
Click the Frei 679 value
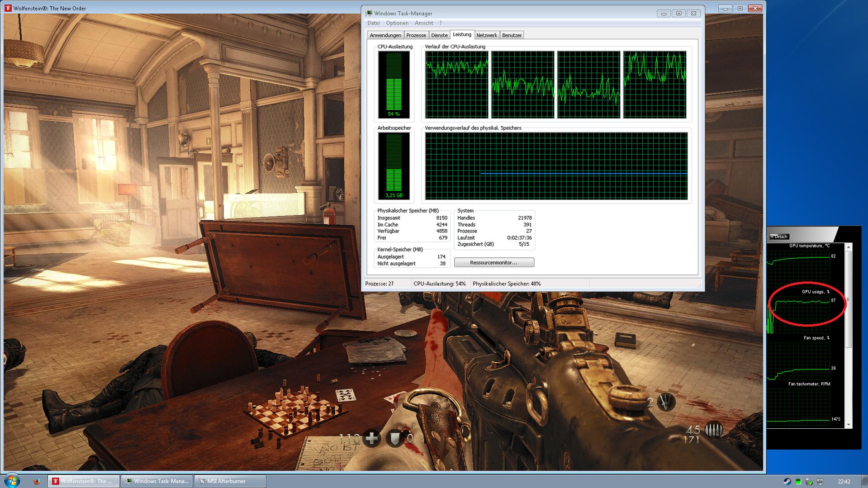click(x=443, y=238)
